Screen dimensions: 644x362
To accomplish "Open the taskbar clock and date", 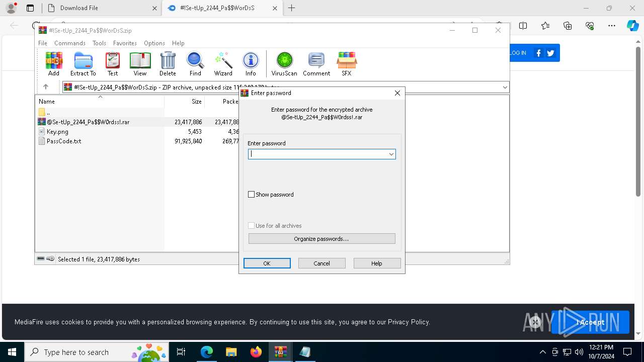I will (x=601, y=352).
